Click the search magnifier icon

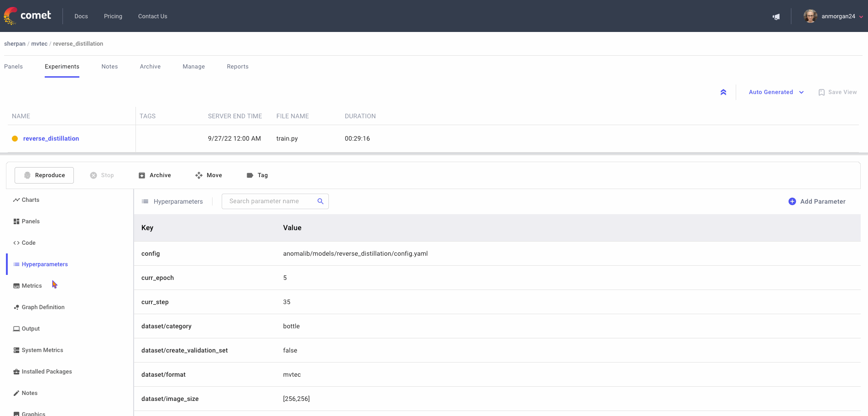pos(321,201)
